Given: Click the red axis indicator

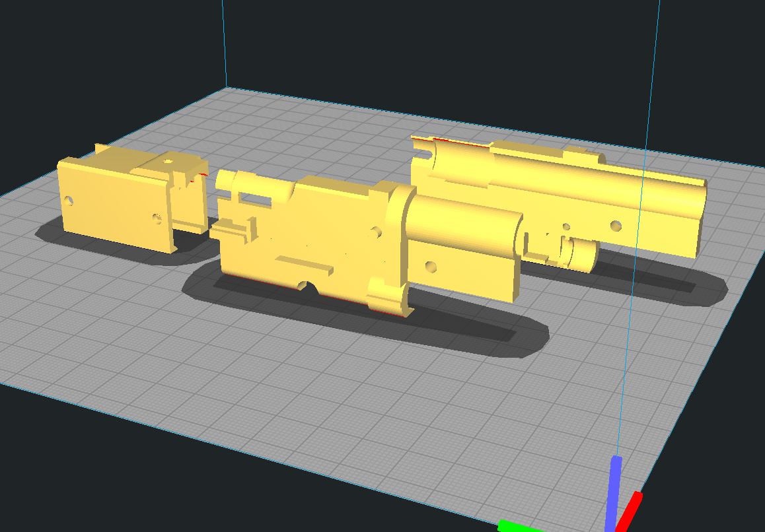Looking at the screenshot, I should tap(630, 511).
